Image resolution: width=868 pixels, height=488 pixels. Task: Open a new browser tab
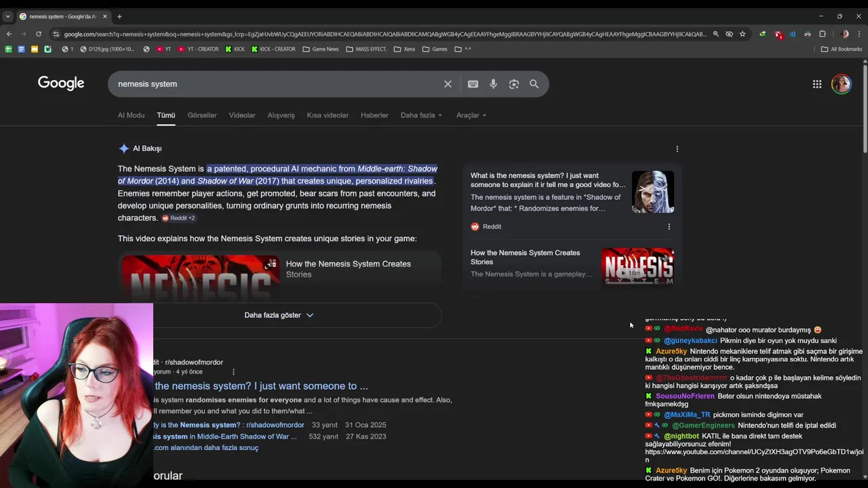[119, 16]
